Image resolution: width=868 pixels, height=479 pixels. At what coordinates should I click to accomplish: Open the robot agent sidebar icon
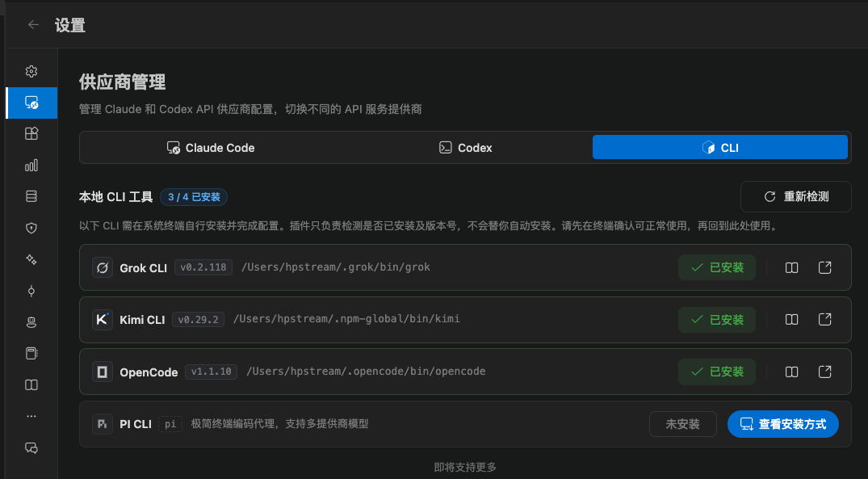pyautogui.click(x=31, y=322)
